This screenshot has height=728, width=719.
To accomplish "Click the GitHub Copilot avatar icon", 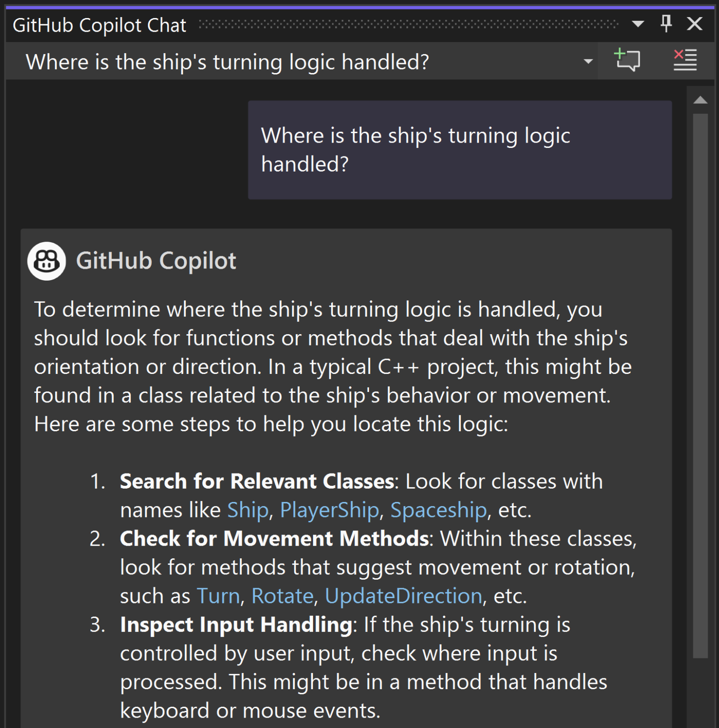I will click(46, 261).
